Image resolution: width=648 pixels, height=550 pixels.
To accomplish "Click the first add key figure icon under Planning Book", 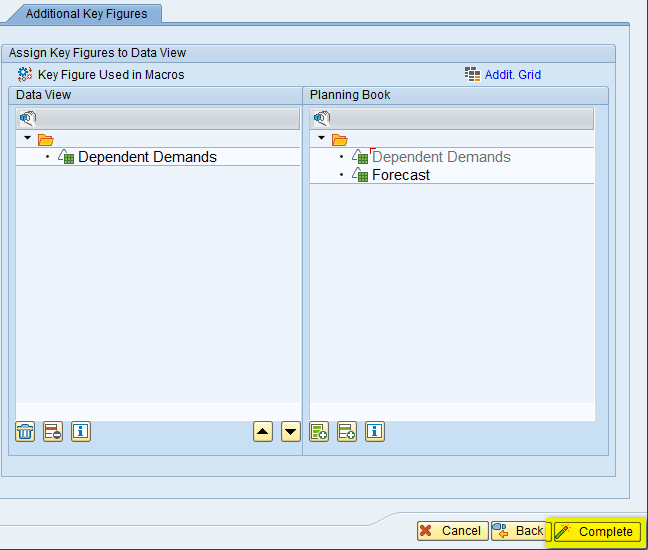I will [x=319, y=432].
